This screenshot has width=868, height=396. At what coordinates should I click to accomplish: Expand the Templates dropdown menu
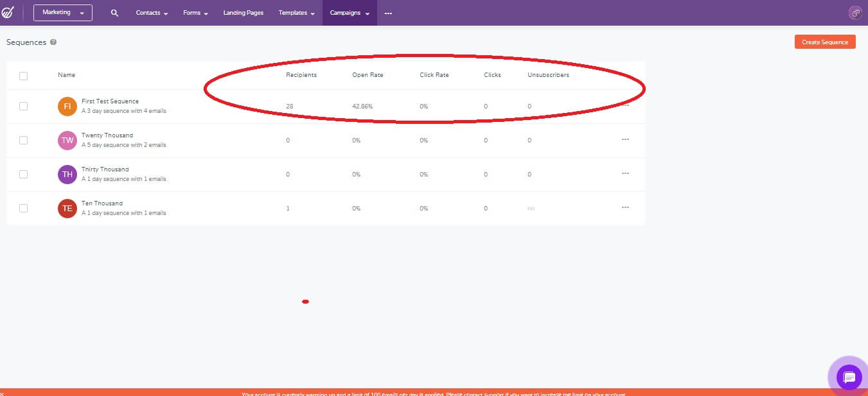[x=296, y=13]
